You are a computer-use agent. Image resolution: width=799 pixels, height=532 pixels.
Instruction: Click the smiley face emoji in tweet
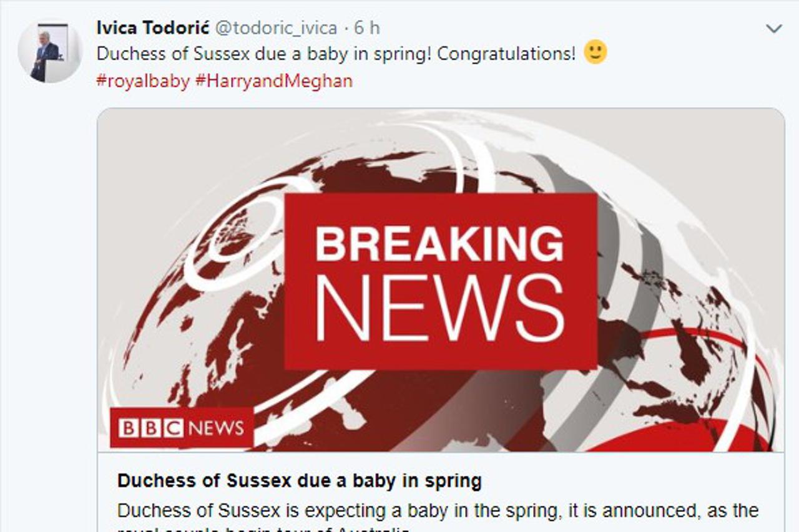[x=595, y=52]
